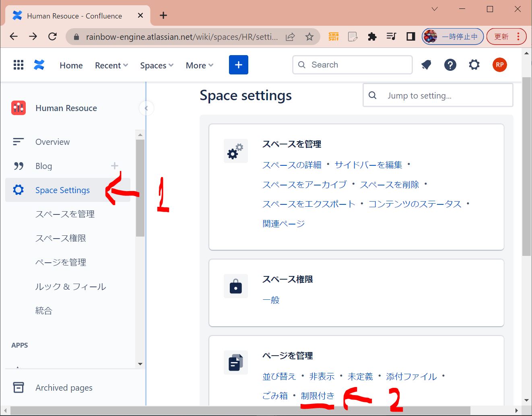
Task: Open the app switcher grid icon
Action: [x=19, y=65]
